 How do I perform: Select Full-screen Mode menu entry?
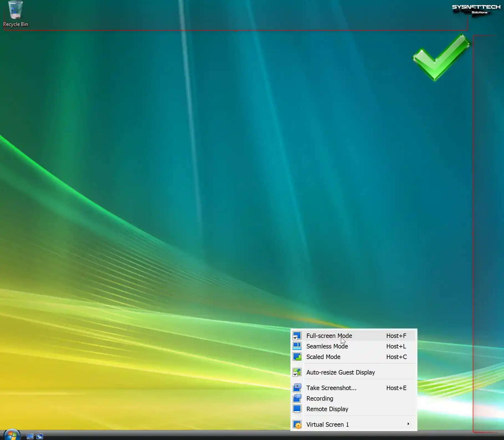(354, 336)
